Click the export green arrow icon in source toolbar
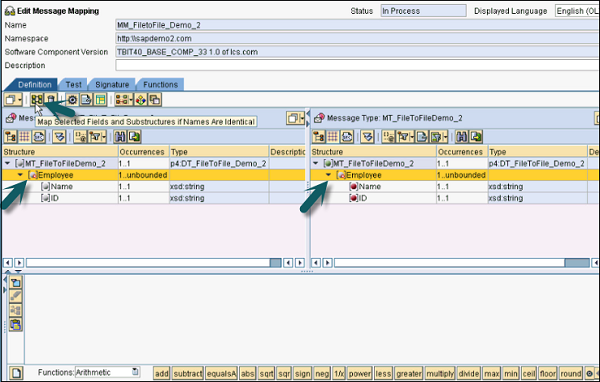The image size is (600, 382). click(x=134, y=137)
